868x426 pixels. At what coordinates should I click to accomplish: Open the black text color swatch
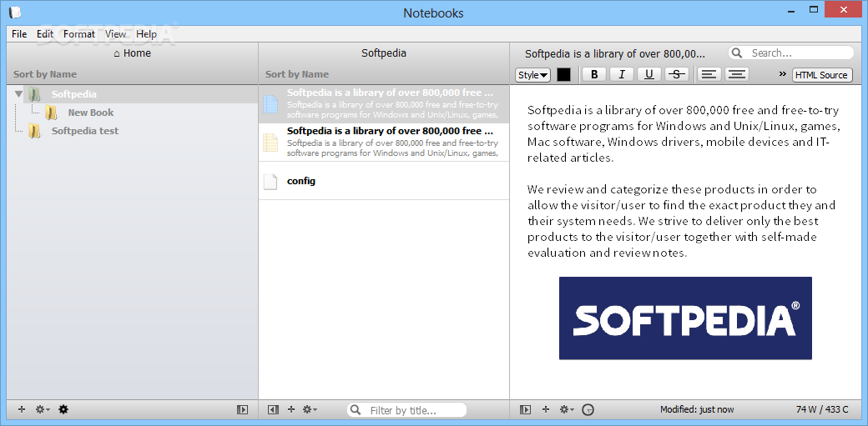click(x=563, y=75)
